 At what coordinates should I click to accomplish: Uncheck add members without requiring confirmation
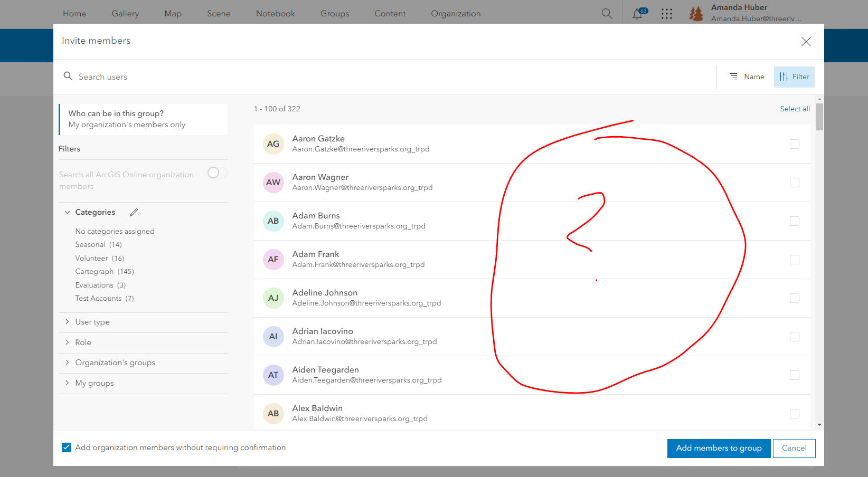click(x=66, y=447)
